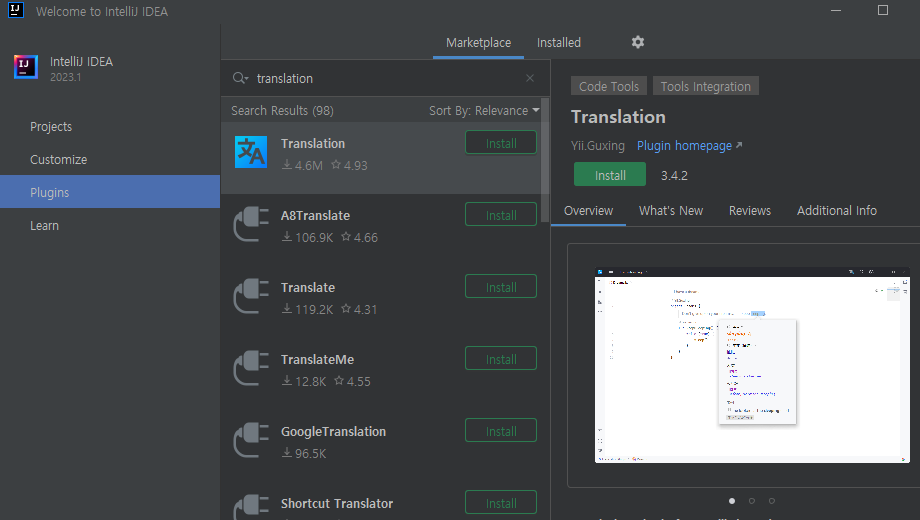Click the 119.2K downloads count of Translate
920x520 pixels.
314,309
